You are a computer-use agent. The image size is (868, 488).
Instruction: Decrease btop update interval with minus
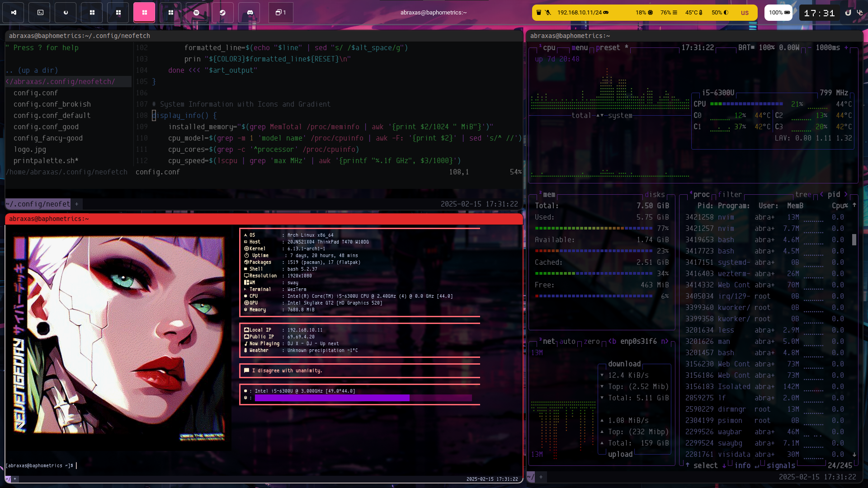[809, 48]
